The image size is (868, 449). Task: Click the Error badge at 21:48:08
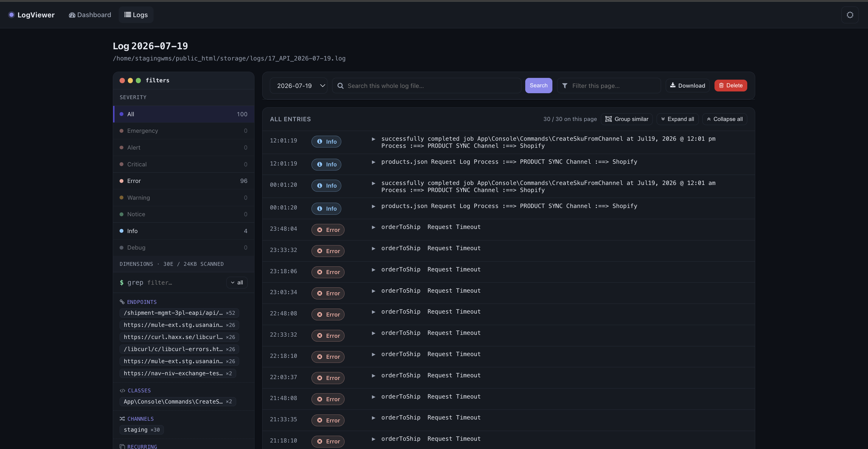point(328,399)
